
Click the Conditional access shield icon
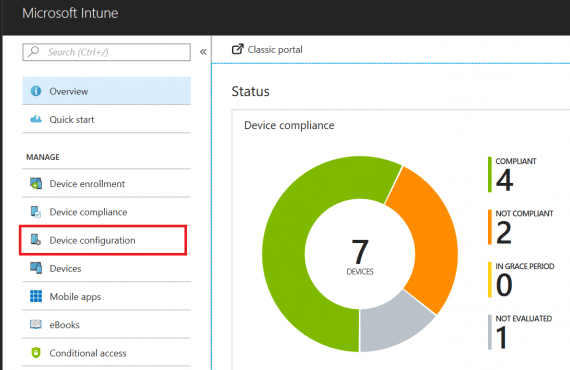36,353
